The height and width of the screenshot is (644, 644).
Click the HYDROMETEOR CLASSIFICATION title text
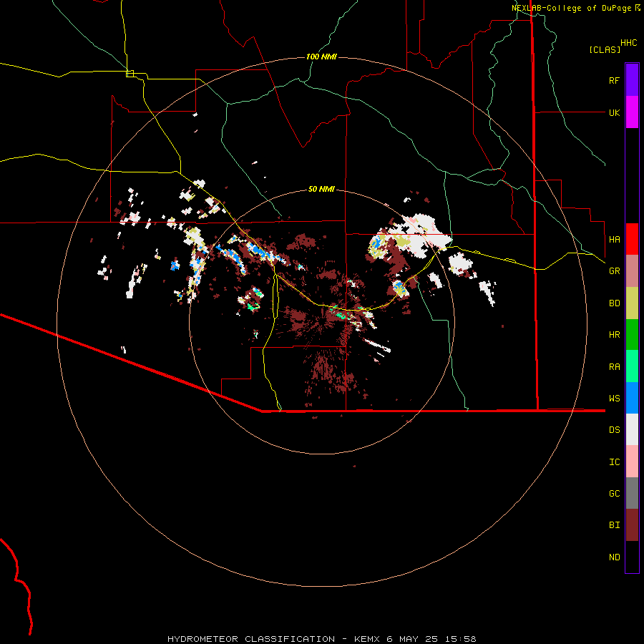pos(251,639)
